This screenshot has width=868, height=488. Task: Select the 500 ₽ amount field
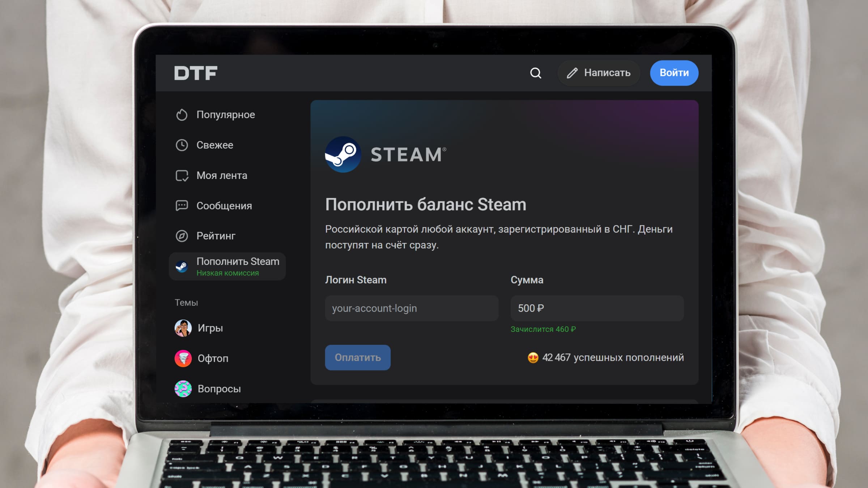[x=597, y=308]
